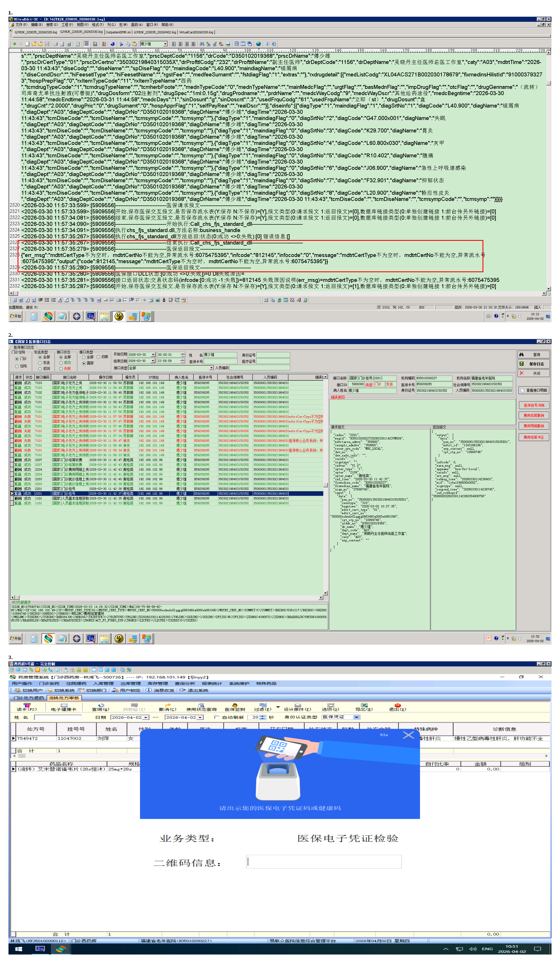The image size is (560, 963).
Task: Close the QR code scan popup
Action: point(408,735)
